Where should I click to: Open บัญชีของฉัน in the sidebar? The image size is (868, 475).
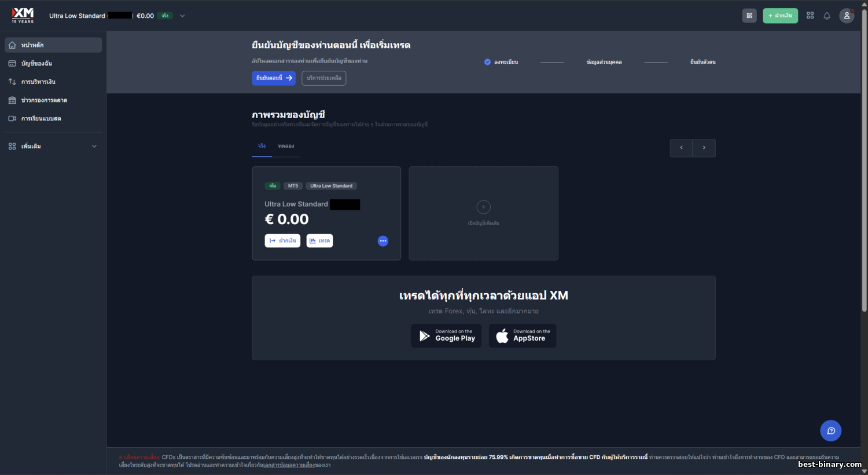(x=36, y=63)
